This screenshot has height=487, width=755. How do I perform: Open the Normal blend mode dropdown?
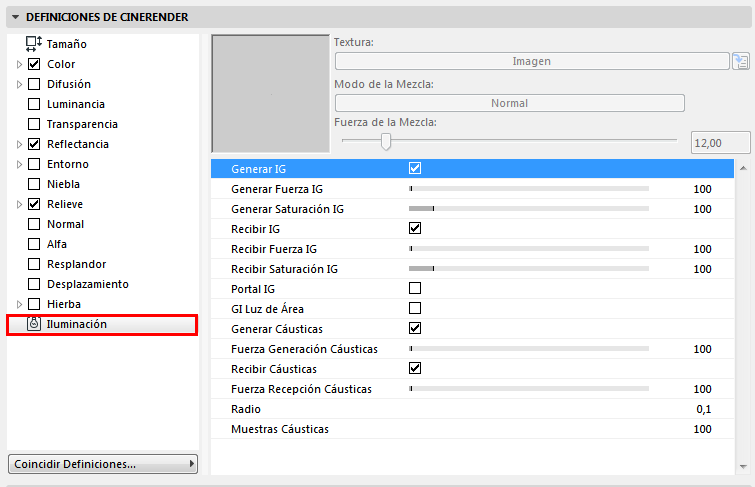point(509,103)
